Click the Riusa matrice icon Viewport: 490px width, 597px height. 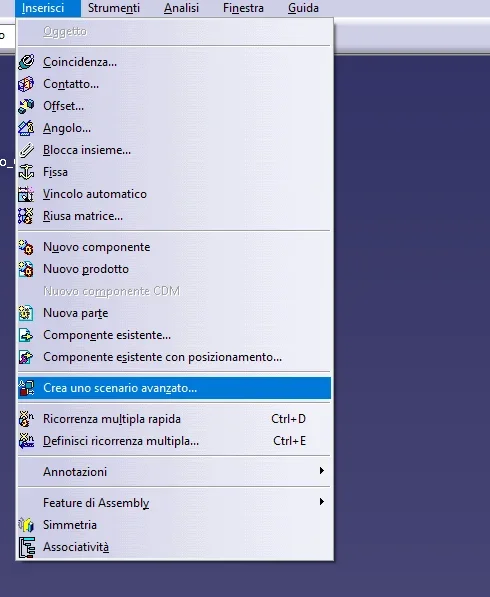coord(26,216)
